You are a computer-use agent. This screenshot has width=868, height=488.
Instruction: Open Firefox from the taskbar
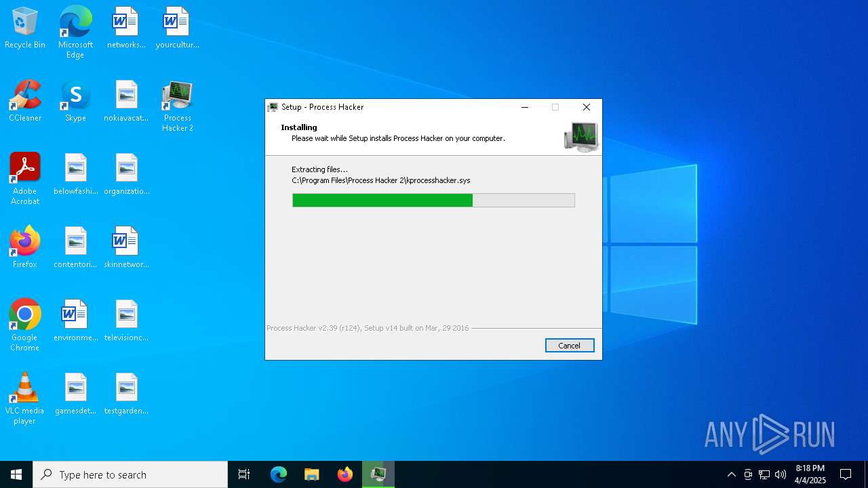345,474
